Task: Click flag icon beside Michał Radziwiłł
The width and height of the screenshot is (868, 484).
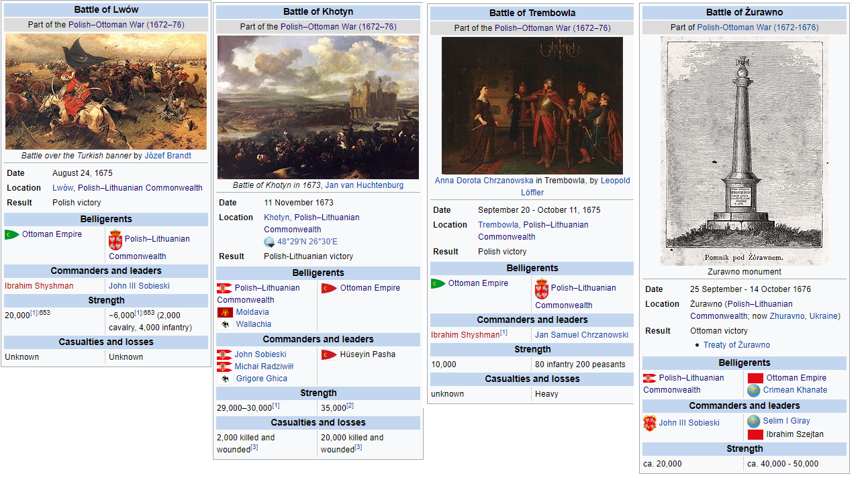Action: (x=224, y=367)
